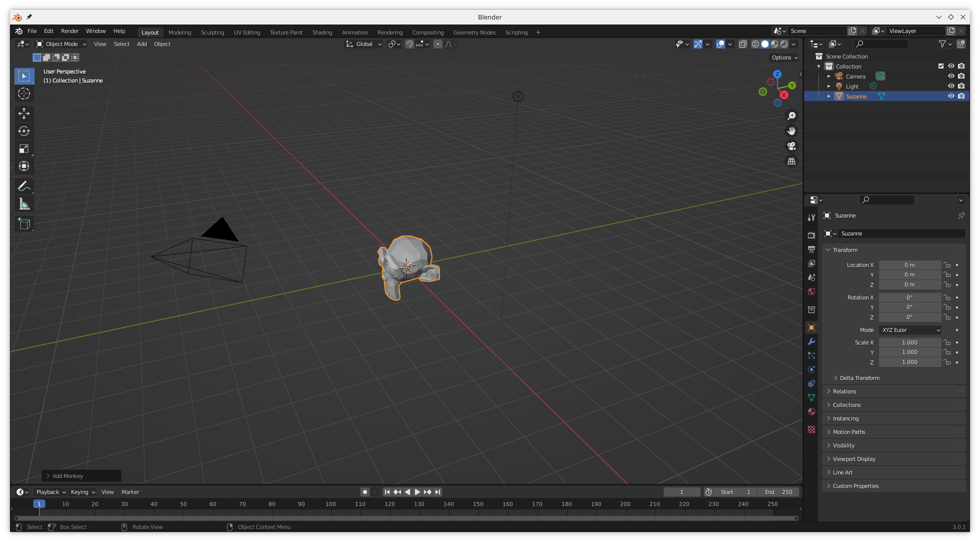Expand the Delta Transform panel
The height and width of the screenshot is (542, 980).
click(859, 378)
